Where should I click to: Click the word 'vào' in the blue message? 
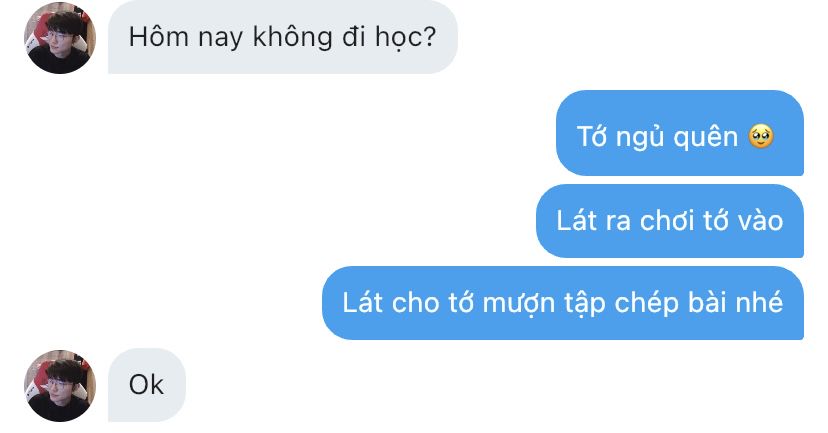pyautogui.click(x=760, y=220)
